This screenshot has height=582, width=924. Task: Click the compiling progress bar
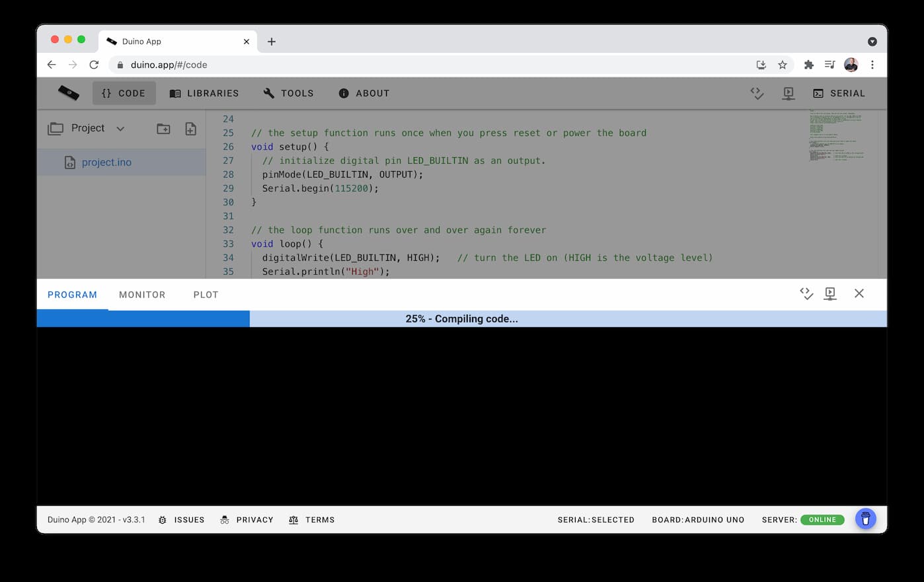(461, 318)
